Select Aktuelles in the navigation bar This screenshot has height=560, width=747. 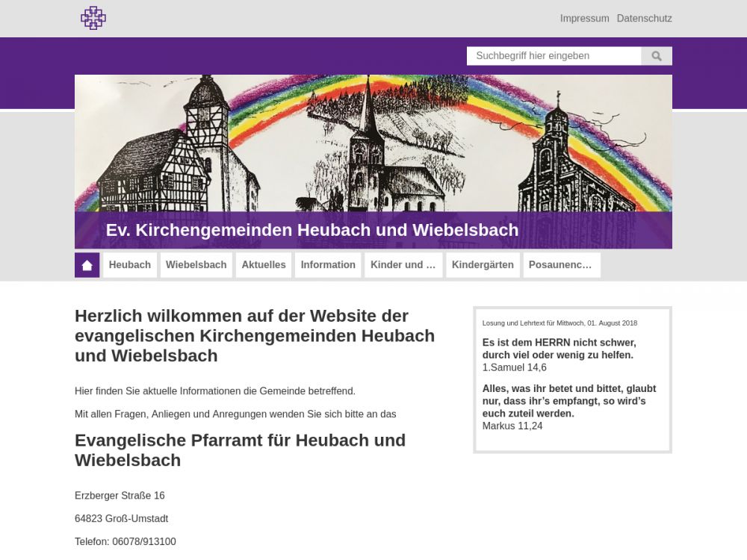264,265
